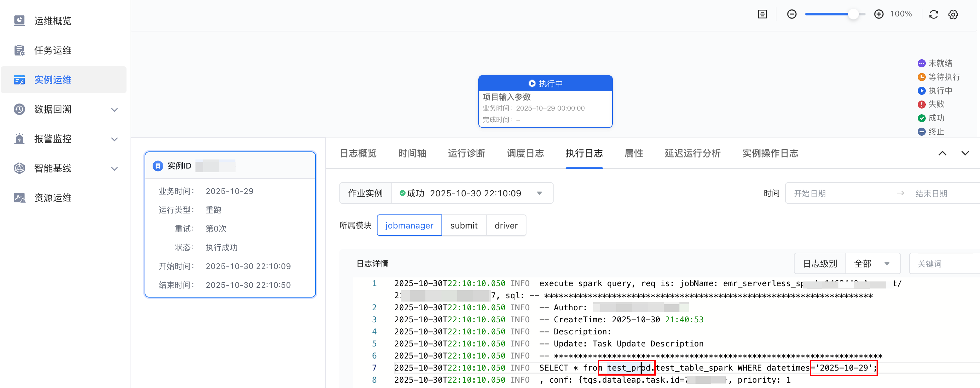Open 任务运维 sidebar item
The height and width of the screenshot is (388, 980).
[x=53, y=50]
